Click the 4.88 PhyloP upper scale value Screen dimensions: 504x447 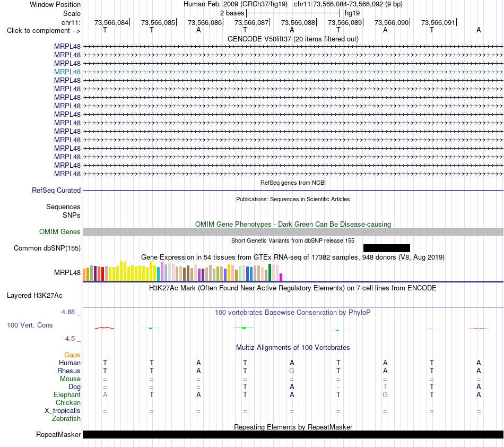(68, 312)
